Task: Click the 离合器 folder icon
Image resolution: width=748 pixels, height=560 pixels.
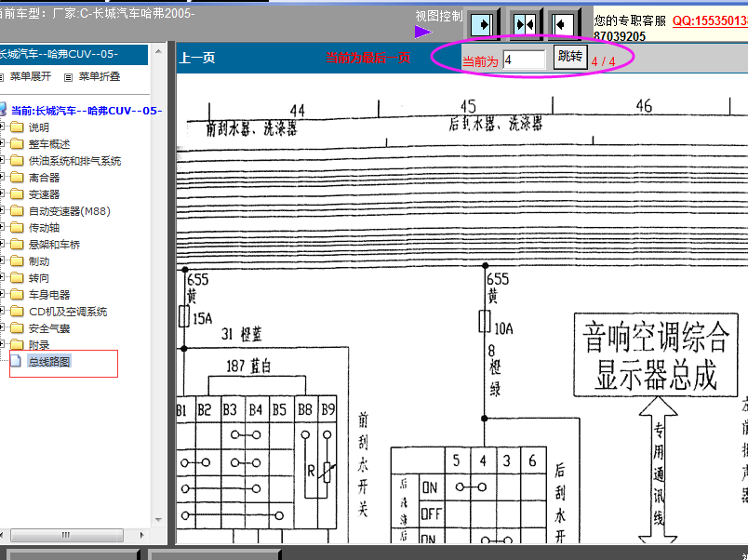Action: [x=17, y=177]
